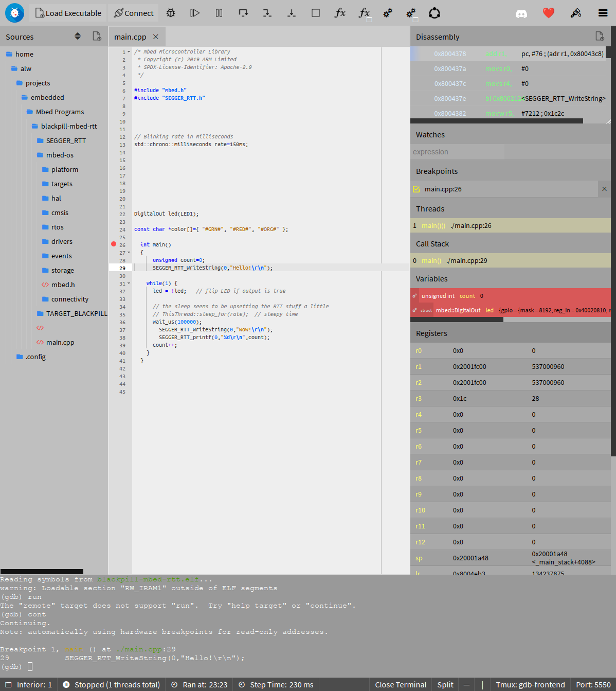The height and width of the screenshot is (691, 616).
Task: Select the Step Into toolbar icon
Action: click(x=267, y=13)
